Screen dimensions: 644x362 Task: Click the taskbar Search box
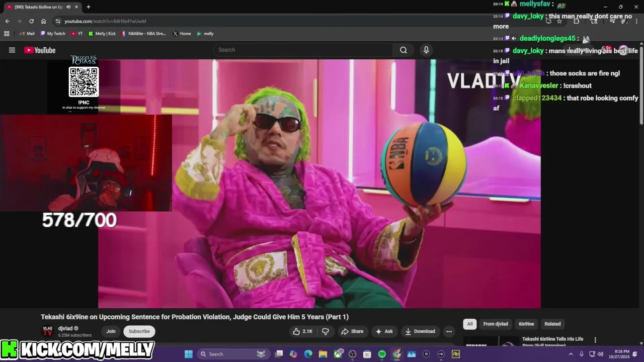click(233, 354)
